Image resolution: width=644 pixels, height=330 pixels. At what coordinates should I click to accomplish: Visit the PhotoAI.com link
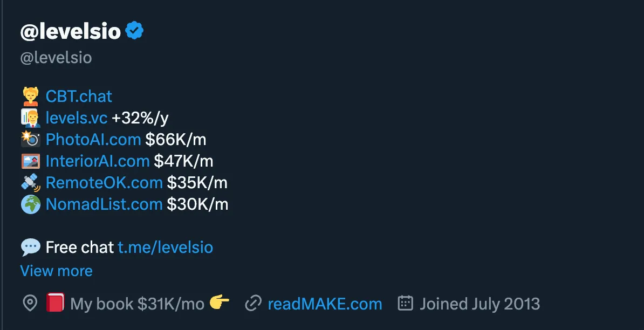pos(93,140)
